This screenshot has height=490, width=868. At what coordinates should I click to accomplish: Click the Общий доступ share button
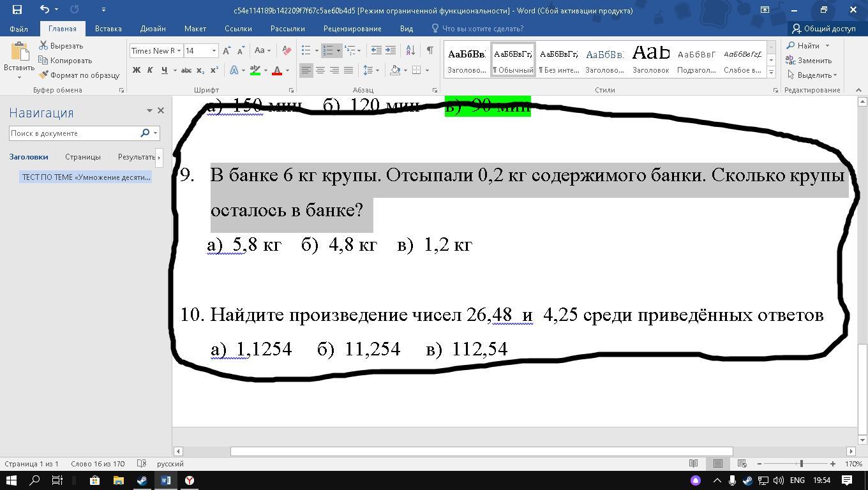click(x=823, y=29)
